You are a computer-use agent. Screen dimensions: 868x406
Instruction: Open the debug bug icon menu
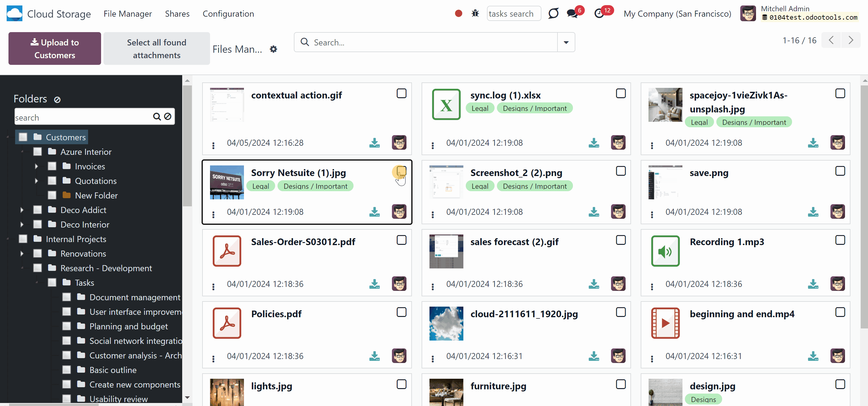click(x=475, y=14)
